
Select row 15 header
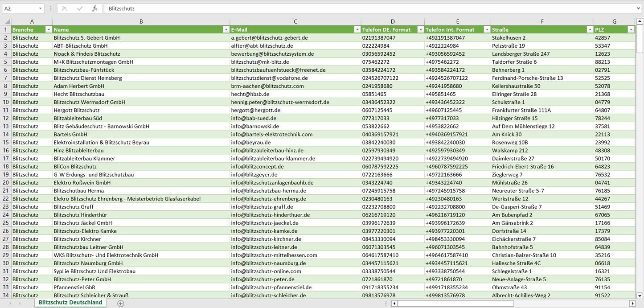click(x=6, y=142)
